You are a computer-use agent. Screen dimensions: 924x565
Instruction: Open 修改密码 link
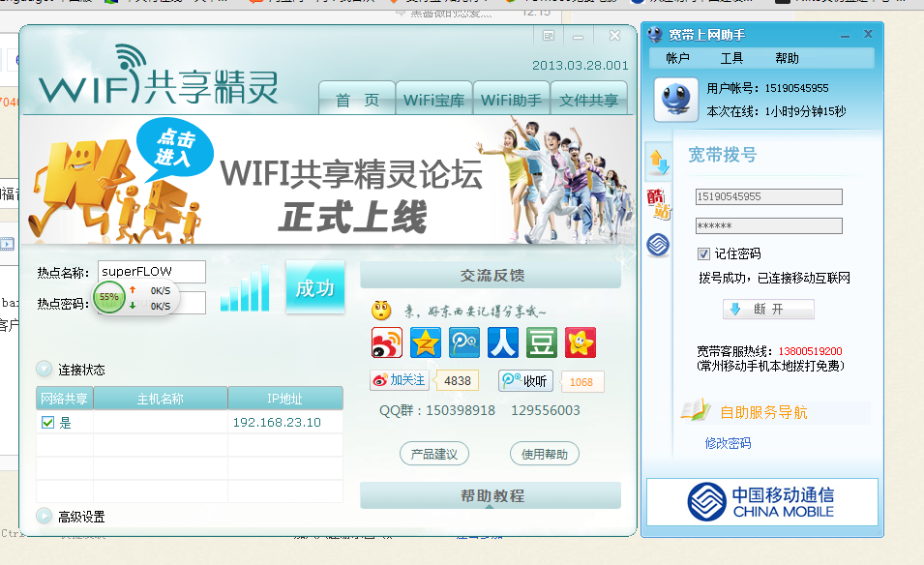coord(728,443)
